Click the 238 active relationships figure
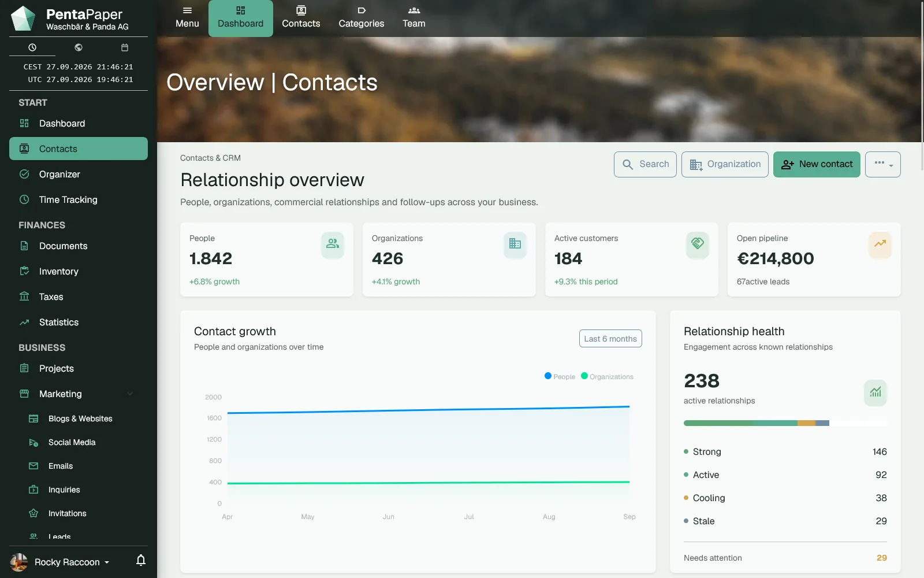Image resolution: width=924 pixels, height=578 pixels. (x=702, y=381)
